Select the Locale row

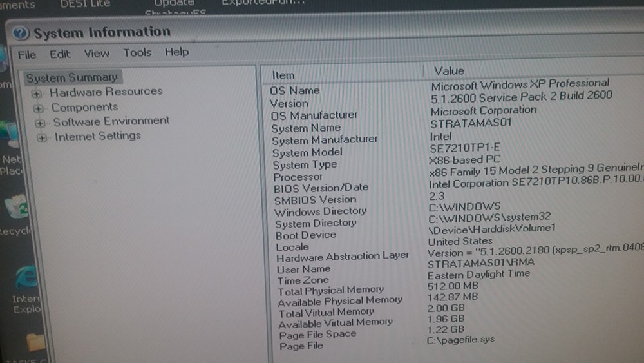[x=292, y=247]
